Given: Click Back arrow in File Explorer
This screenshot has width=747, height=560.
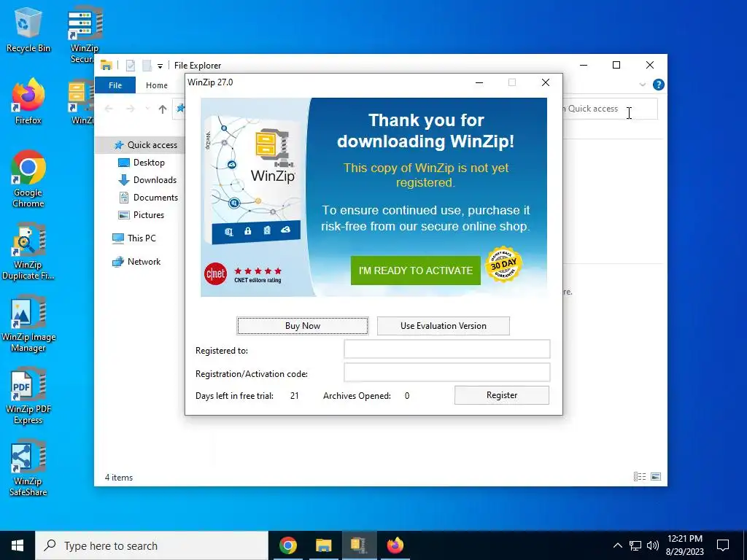Looking at the screenshot, I should (x=109, y=109).
